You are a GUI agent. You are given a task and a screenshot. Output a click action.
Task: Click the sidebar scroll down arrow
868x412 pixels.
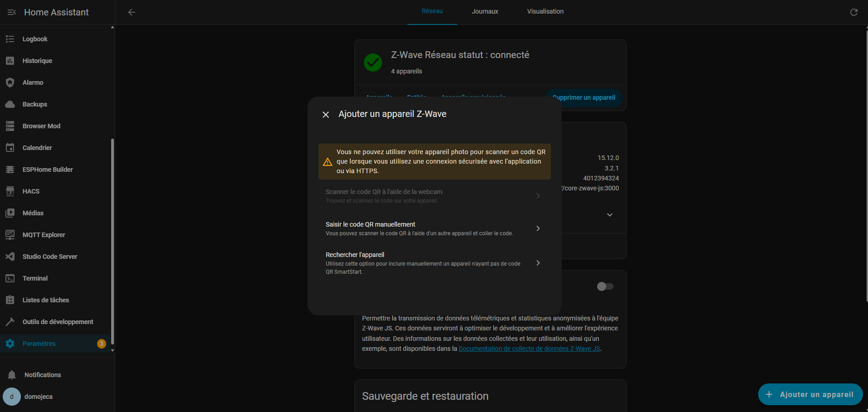113,350
